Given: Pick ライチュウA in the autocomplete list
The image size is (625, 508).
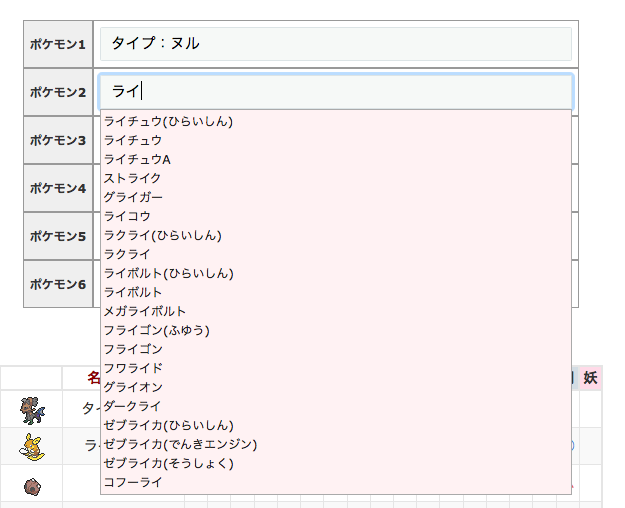Looking at the screenshot, I should click(x=336, y=159).
